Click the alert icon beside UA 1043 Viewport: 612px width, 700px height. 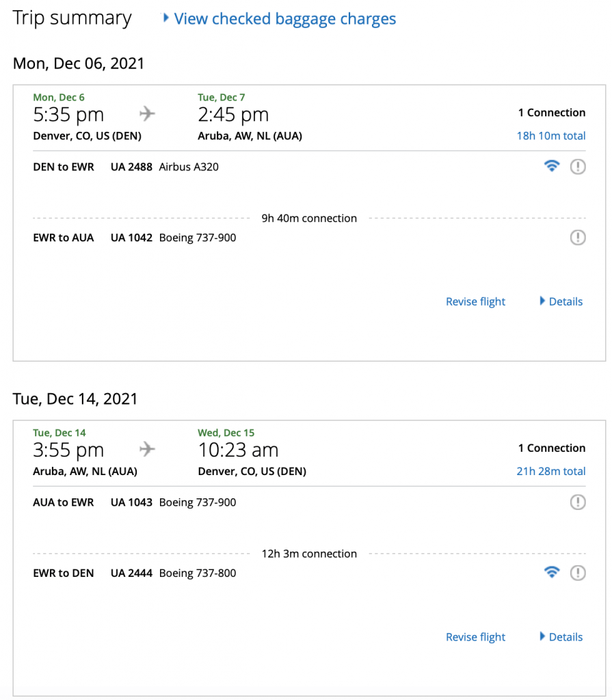click(x=578, y=502)
